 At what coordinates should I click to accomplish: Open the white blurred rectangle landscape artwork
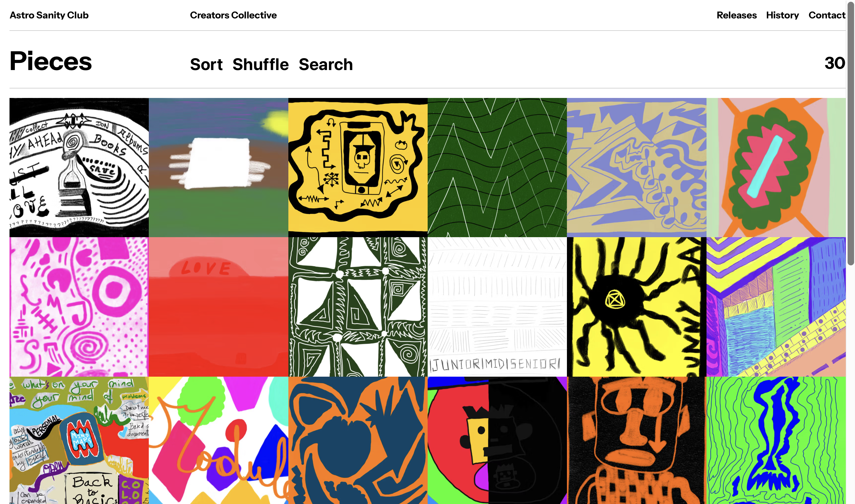click(x=218, y=167)
